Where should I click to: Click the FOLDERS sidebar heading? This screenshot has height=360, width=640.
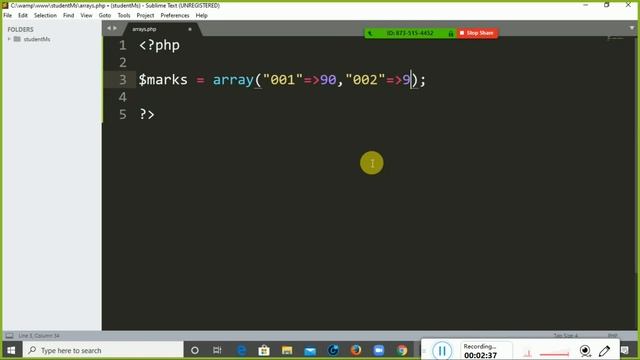coord(20,29)
